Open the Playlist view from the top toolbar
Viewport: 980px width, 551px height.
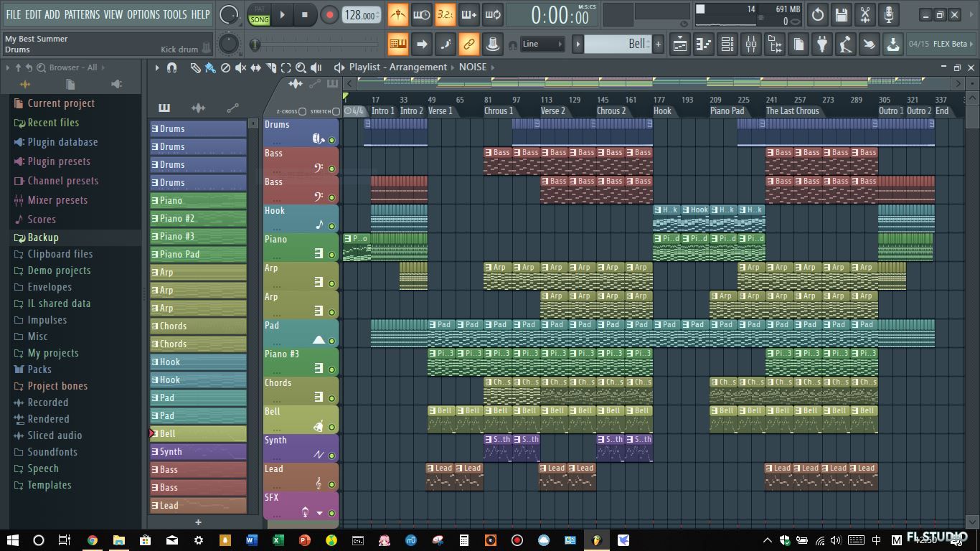click(x=680, y=44)
